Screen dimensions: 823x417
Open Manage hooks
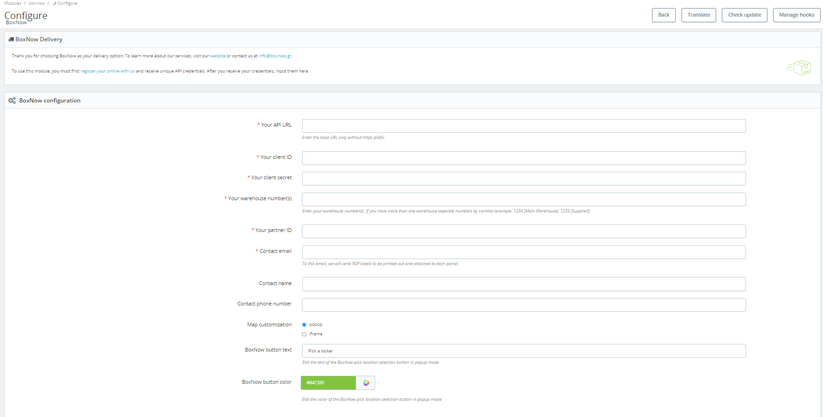(796, 15)
